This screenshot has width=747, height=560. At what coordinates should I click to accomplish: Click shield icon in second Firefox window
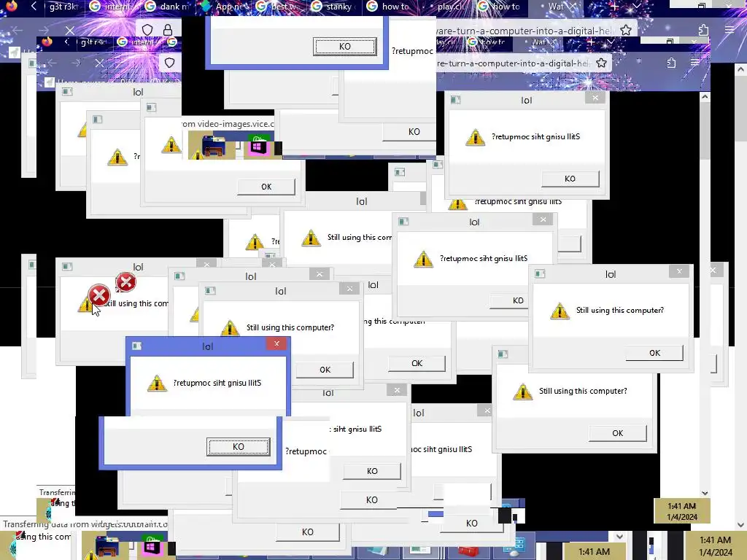(169, 63)
